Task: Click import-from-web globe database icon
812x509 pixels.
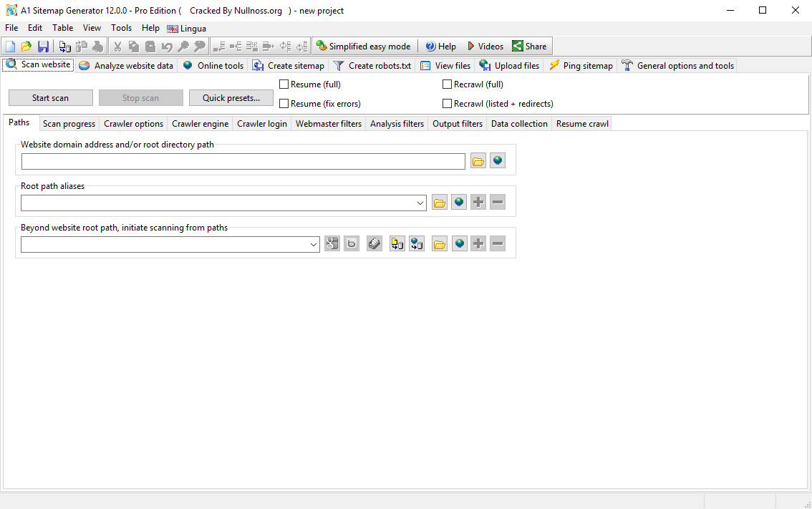Action: (x=417, y=244)
